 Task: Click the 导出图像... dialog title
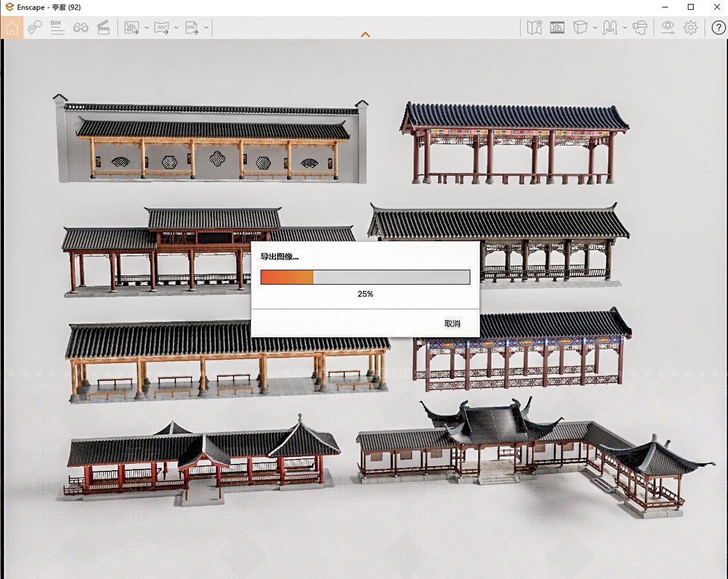click(x=279, y=257)
